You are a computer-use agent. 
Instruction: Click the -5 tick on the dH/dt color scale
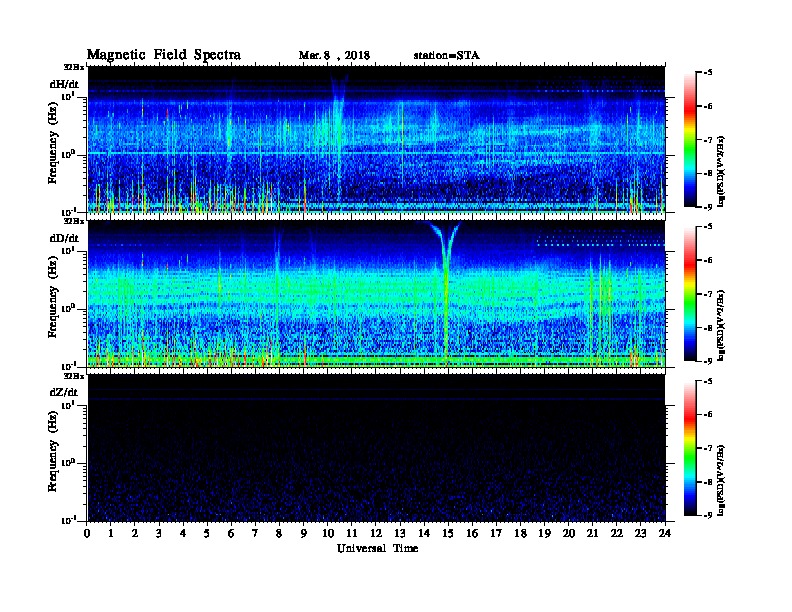tap(708, 73)
